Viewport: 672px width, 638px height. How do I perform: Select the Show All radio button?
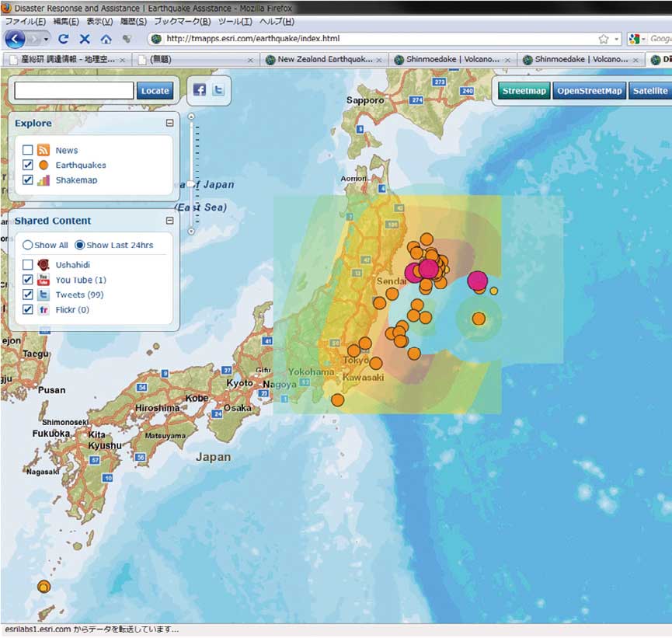pyautogui.click(x=26, y=245)
